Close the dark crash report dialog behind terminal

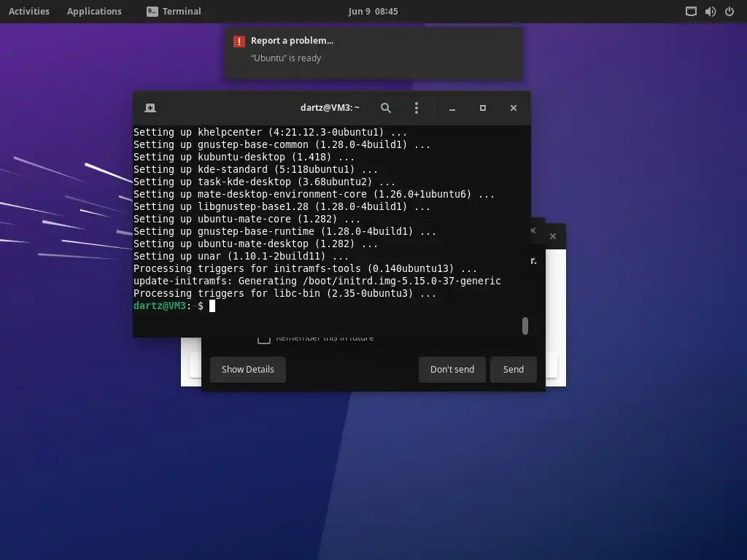pyautogui.click(x=533, y=230)
